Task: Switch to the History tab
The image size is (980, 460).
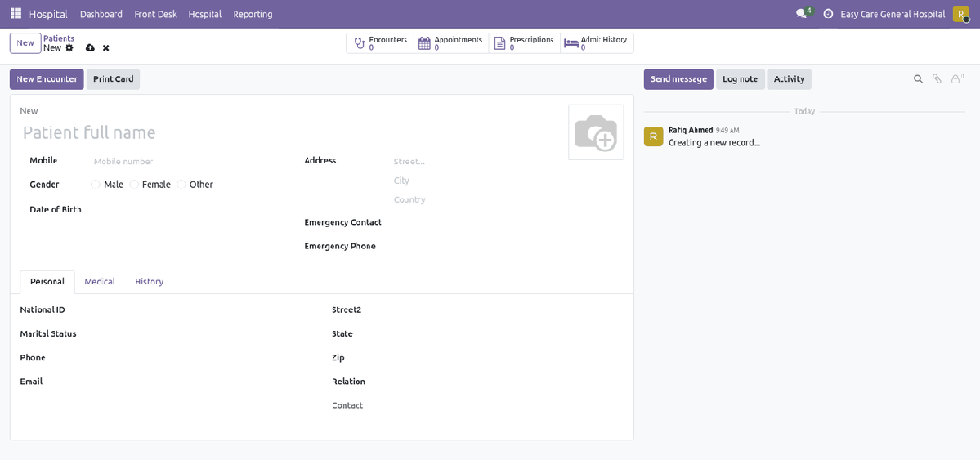Action: 150,282
